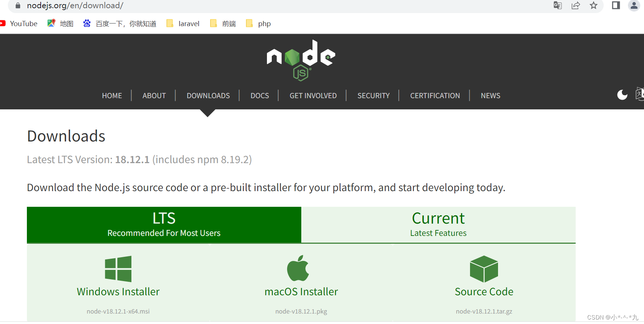Click node-v18.12.1.tar.gz filename

pyautogui.click(x=484, y=311)
